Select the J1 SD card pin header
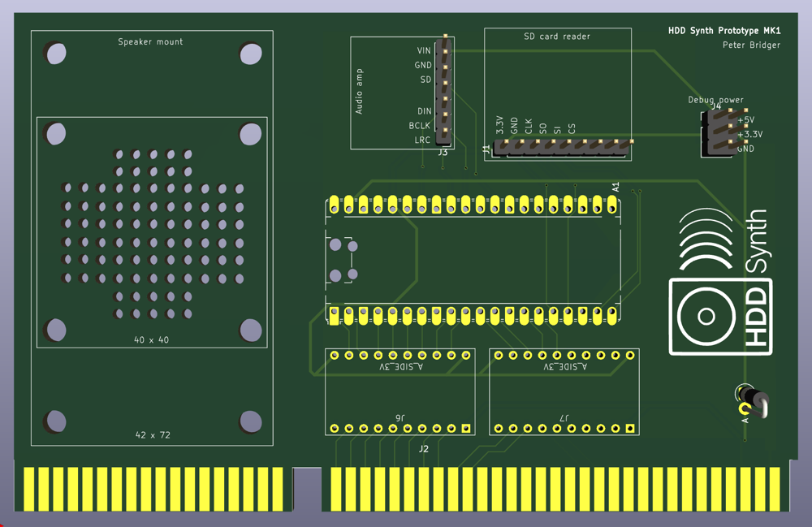 563,147
